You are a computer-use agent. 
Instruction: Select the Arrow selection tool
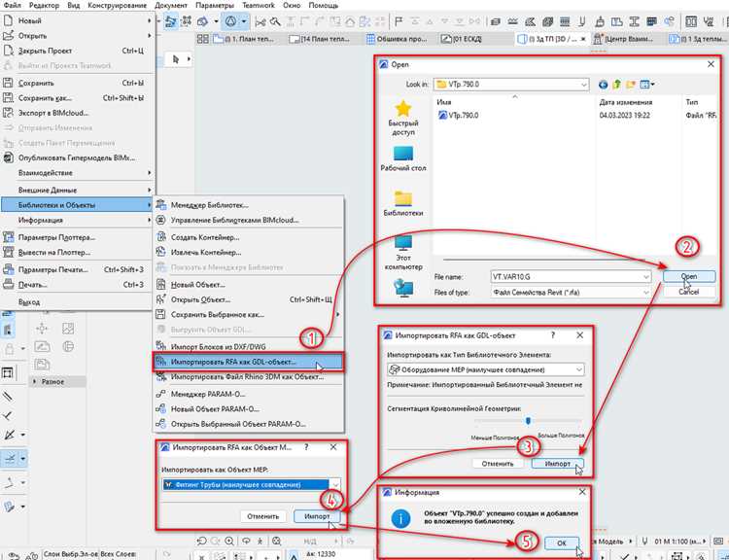175,59
